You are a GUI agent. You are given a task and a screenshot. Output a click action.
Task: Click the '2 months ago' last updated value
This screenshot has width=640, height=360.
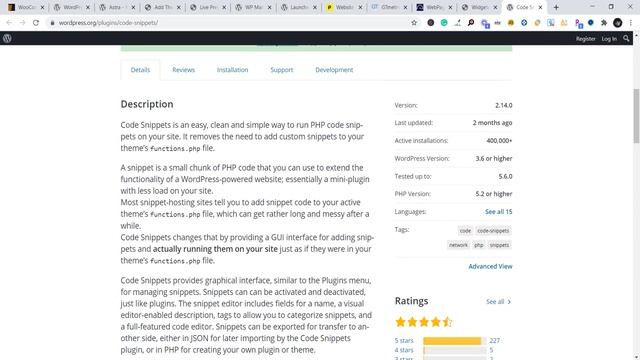(x=492, y=123)
